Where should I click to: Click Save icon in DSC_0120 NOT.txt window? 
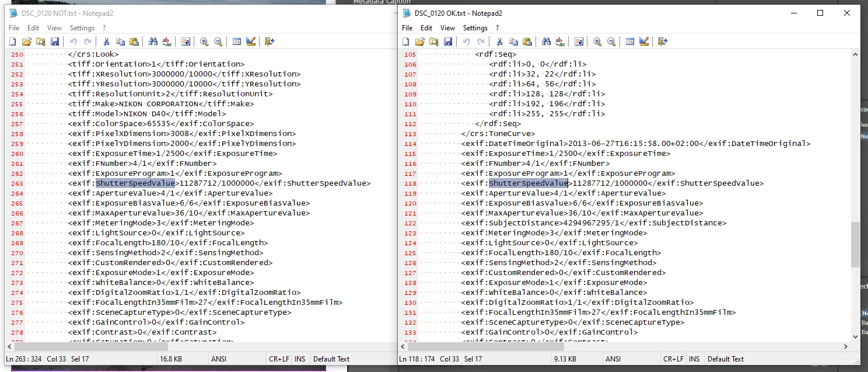(x=54, y=41)
